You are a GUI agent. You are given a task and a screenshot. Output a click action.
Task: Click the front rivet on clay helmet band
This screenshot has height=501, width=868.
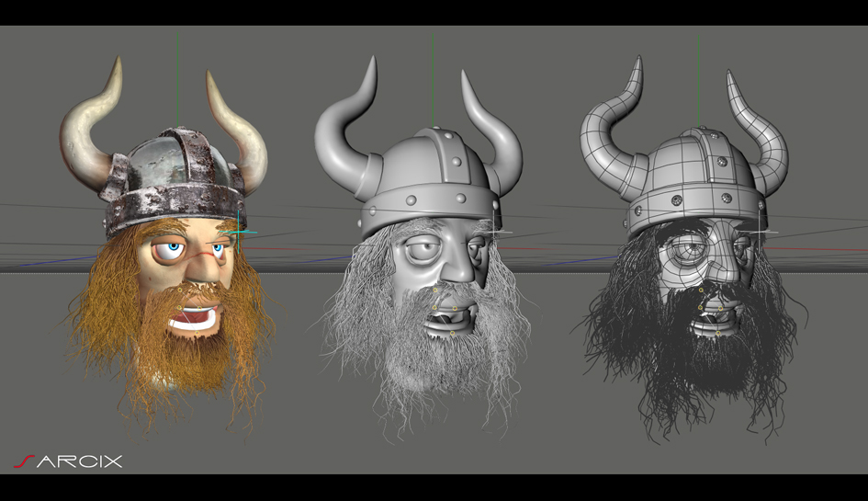(411, 199)
